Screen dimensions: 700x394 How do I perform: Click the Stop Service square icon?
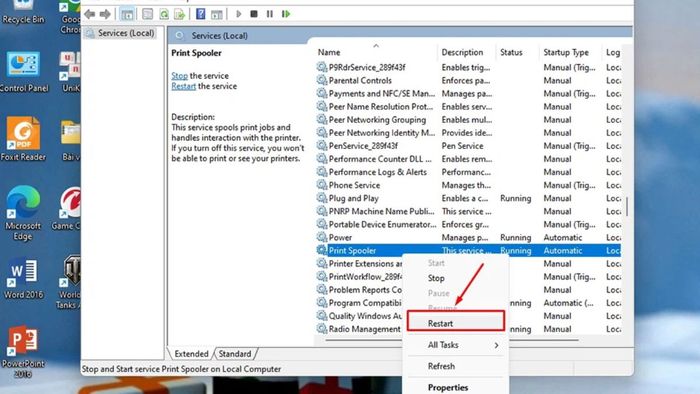click(x=254, y=14)
